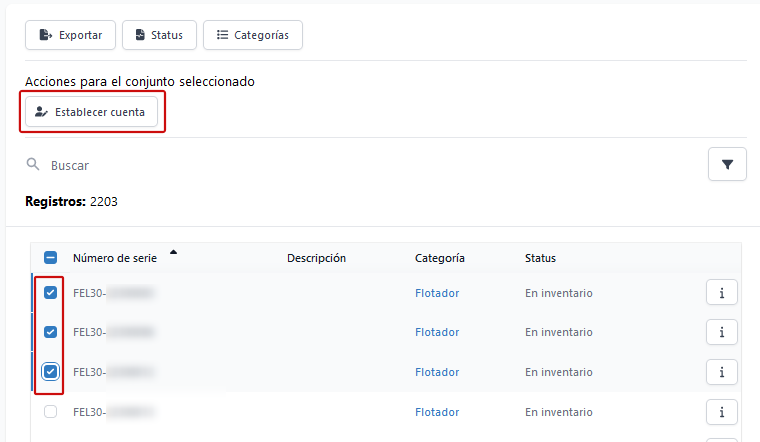
Task: Click the Categoría column header
Action: [x=439, y=258]
